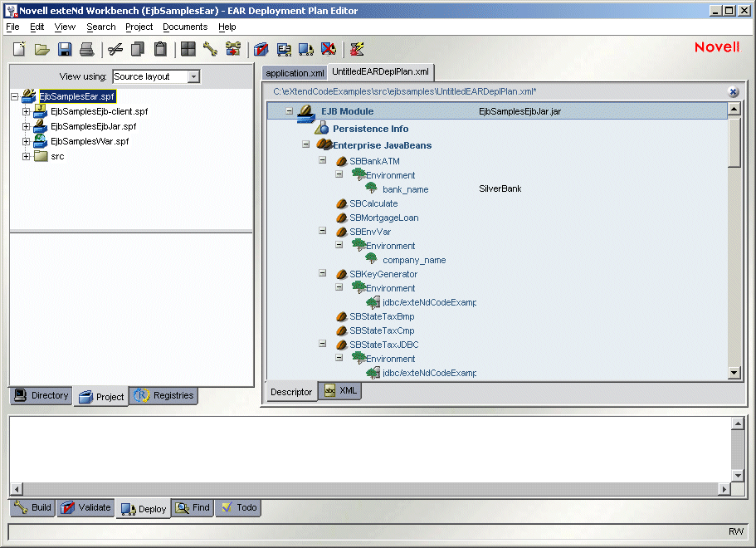
Task: Click the wrench Build toolbar icon
Action: point(210,49)
